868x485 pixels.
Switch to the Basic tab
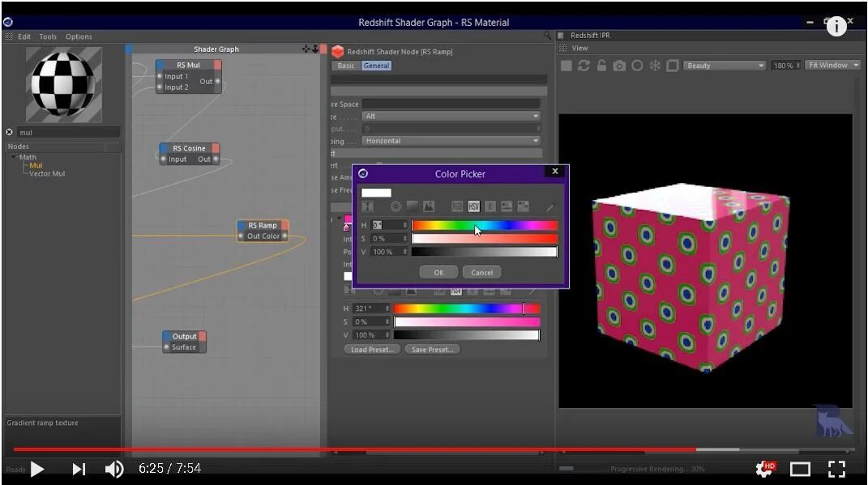(x=346, y=66)
